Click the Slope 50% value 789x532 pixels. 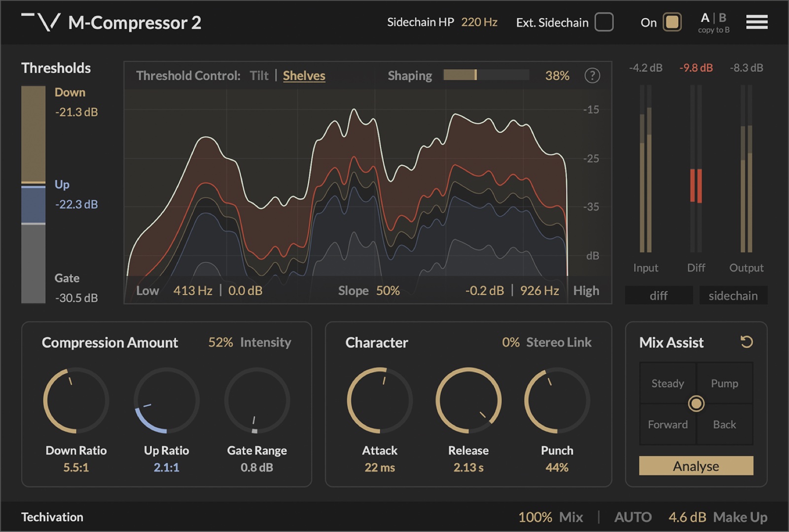388,290
